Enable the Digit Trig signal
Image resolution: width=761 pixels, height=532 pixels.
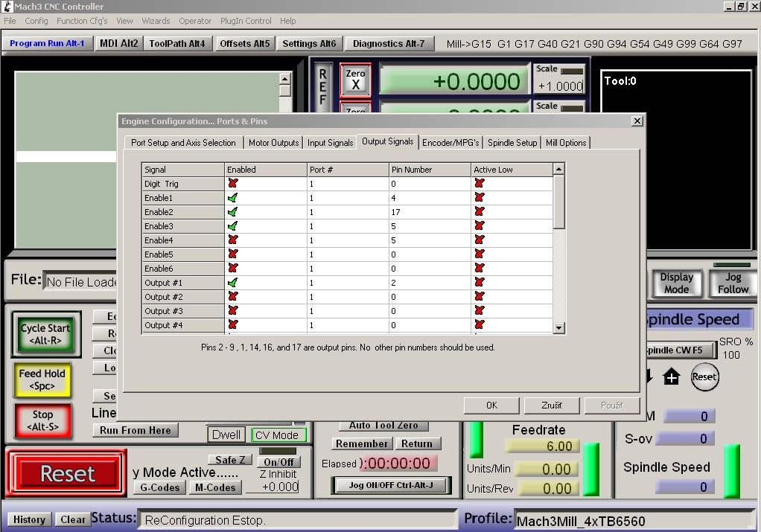233,184
